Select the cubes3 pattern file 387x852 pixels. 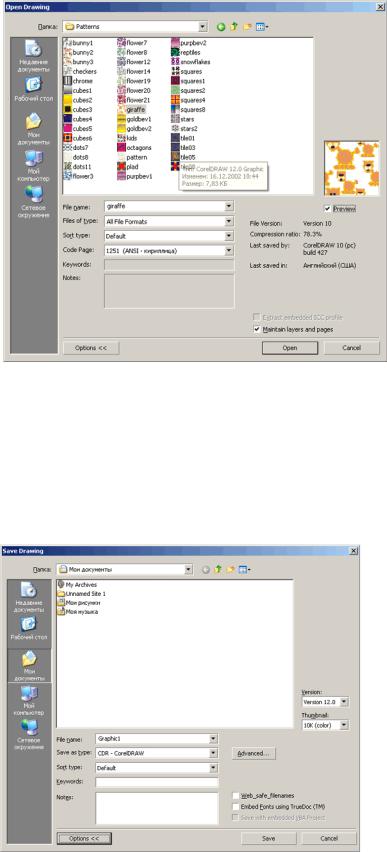78,110
